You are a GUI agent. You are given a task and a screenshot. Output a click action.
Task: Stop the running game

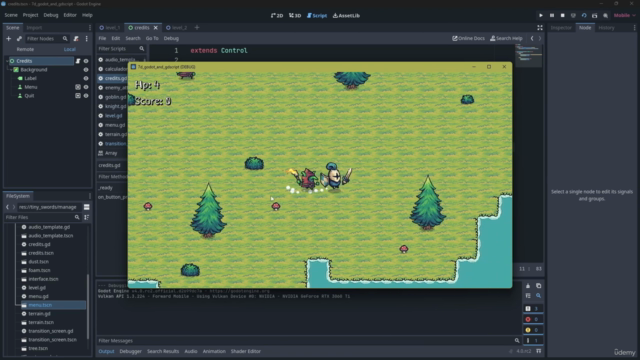click(x=562, y=16)
